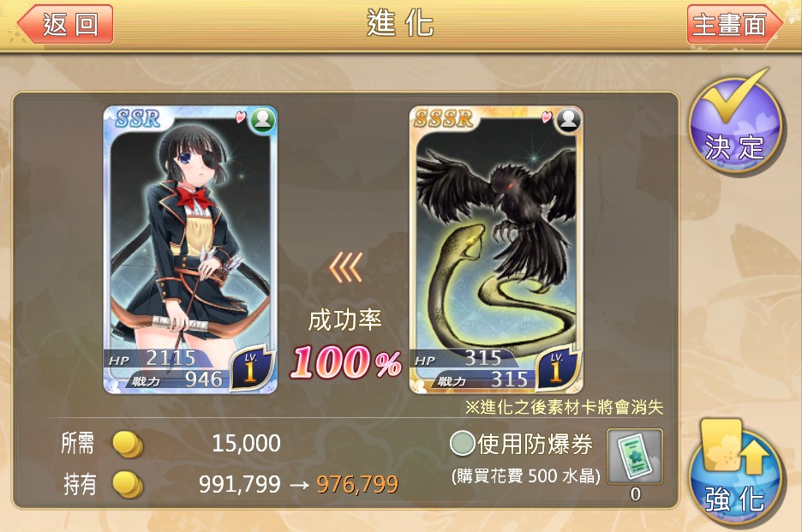
Task: Click gray profile icon on SSSR card
Action: [568, 121]
